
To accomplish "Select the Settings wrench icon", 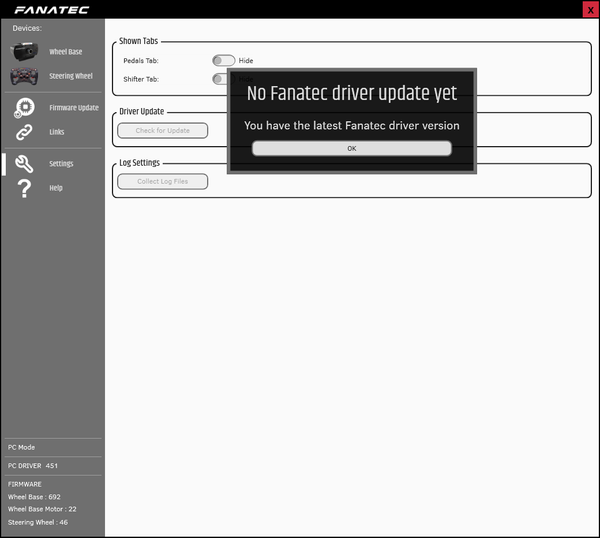I will coord(24,164).
